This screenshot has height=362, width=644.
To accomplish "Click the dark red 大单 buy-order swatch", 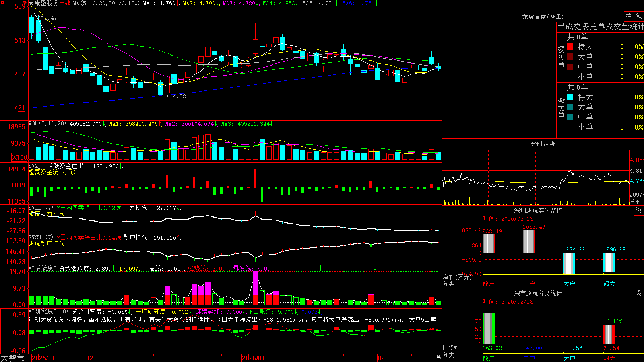I will coord(570,57).
